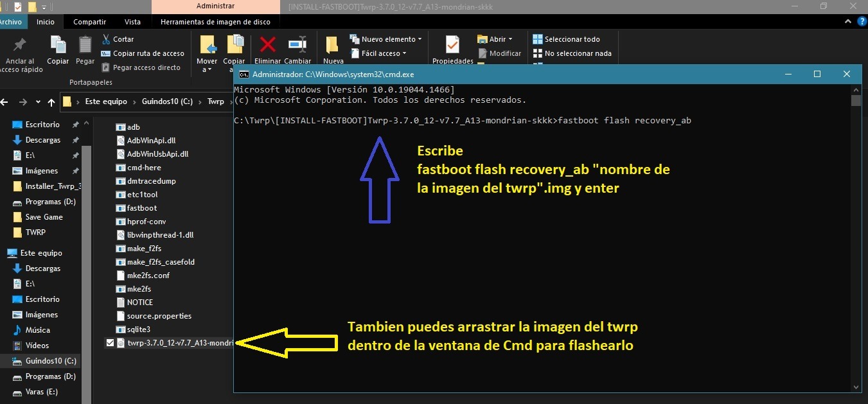This screenshot has width=868, height=404.
Task: Click the Propiedades checkmark icon
Action: [452, 45]
